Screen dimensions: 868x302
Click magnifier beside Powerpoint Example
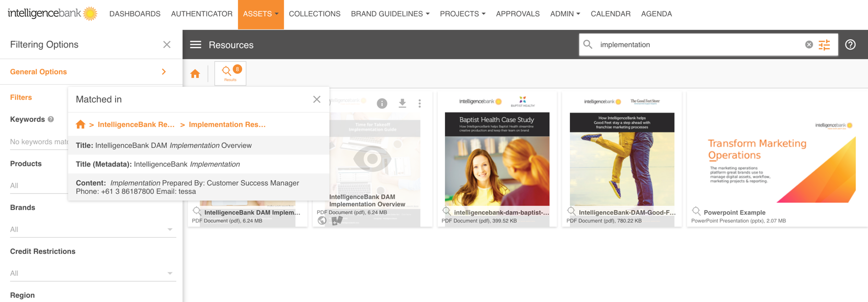(696, 212)
